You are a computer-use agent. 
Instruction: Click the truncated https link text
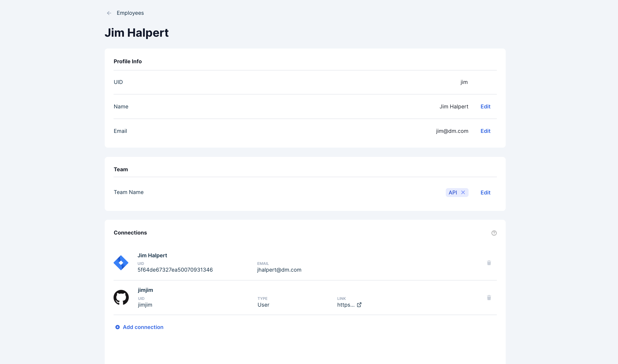coord(346,305)
